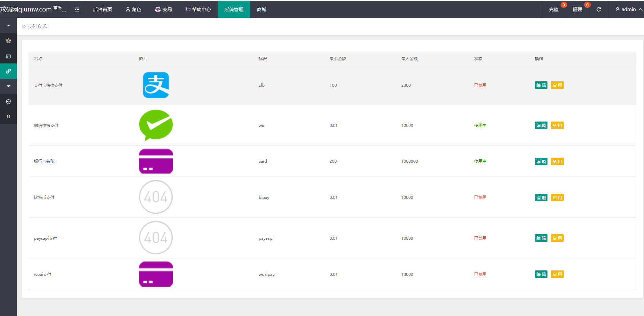Edit the paysapi支付 payment method

click(541, 238)
